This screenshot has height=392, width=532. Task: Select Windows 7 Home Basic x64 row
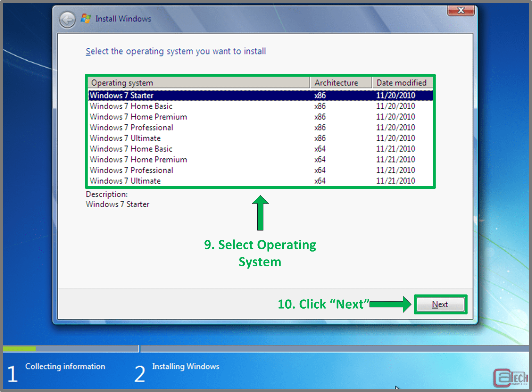[261, 149]
